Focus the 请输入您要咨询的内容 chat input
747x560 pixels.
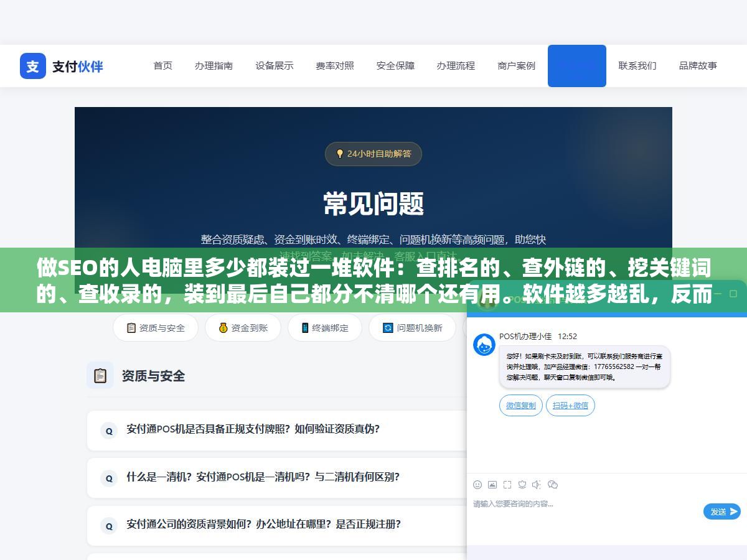coord(585,504)
